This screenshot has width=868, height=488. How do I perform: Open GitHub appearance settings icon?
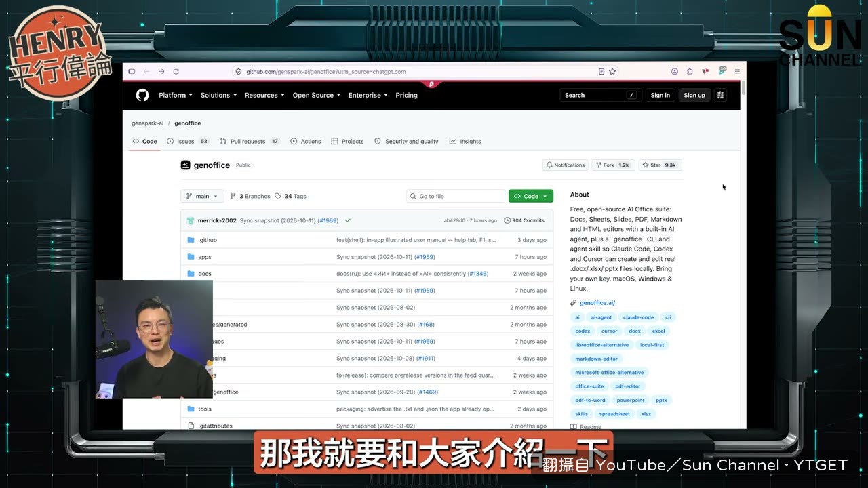721,95
